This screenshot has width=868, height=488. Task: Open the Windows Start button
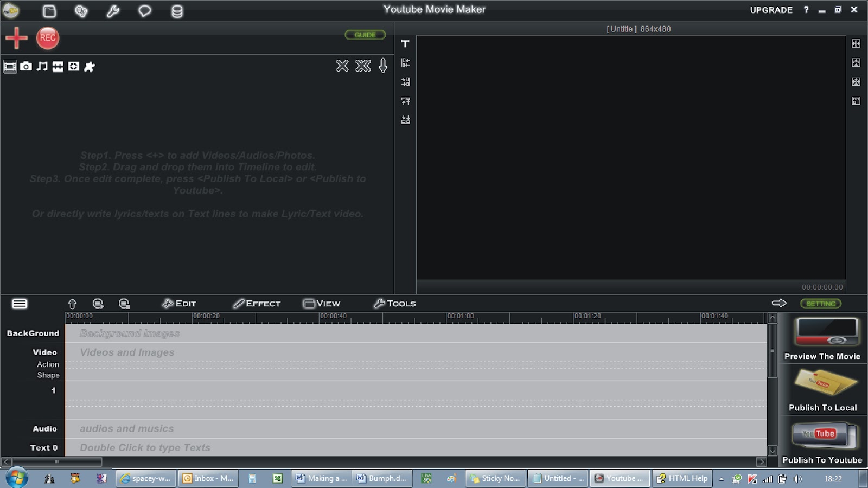[16, 478]
